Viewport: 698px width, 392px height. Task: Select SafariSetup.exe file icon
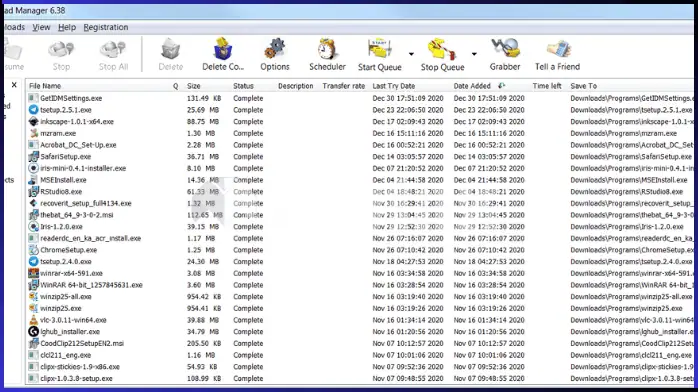[33, 157]
